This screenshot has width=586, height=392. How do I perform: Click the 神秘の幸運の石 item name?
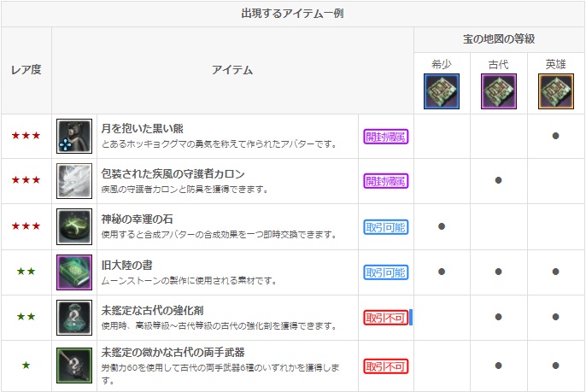(138, 219)
